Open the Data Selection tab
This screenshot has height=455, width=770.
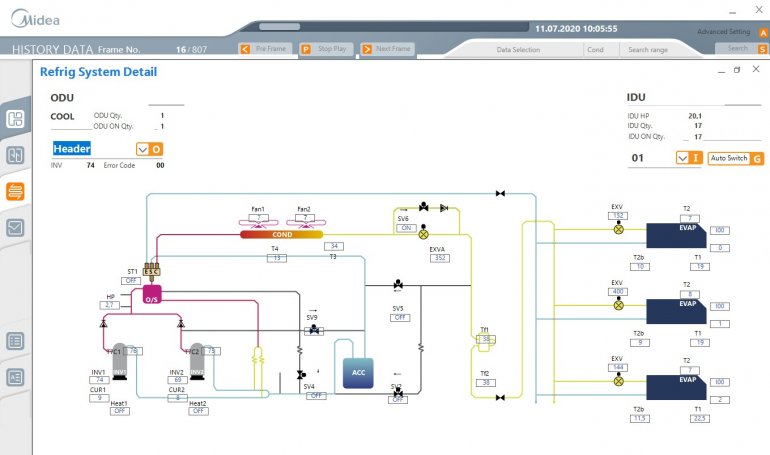pyautogui.click(x=518, y=50)
